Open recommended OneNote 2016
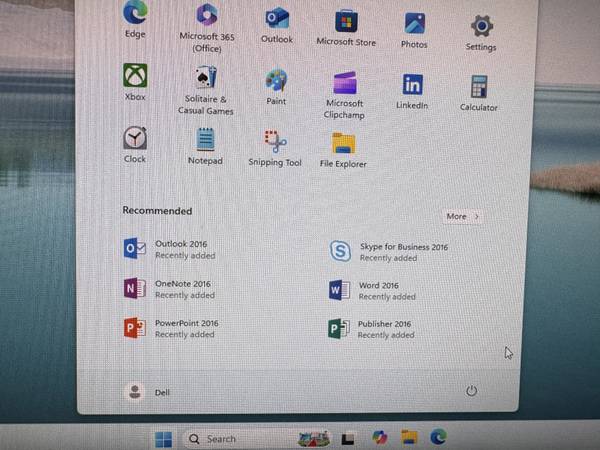This screenshot has height=450, width=600. pos(170,289)
